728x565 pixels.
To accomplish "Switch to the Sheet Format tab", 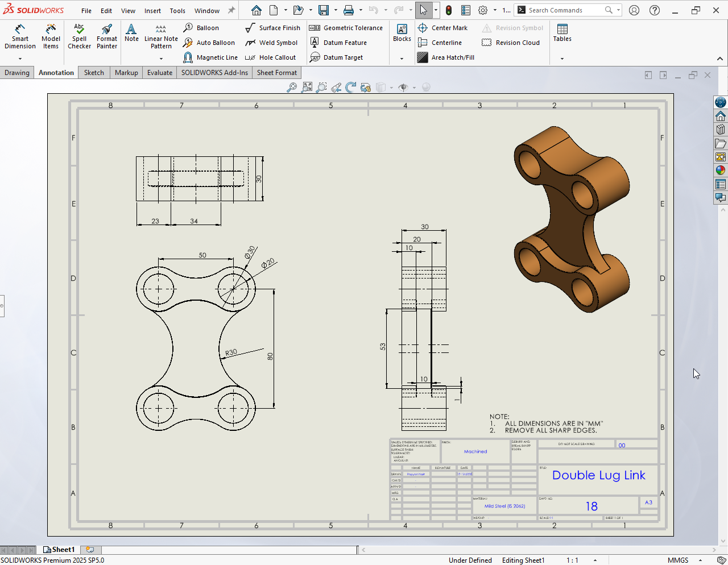I will 276,73.
